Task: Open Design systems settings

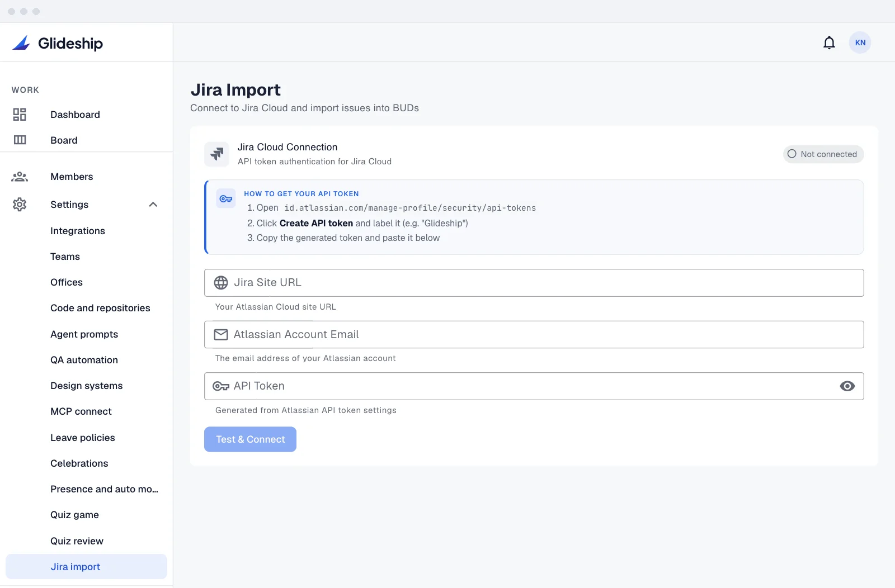Action: (x=87, y=386)
